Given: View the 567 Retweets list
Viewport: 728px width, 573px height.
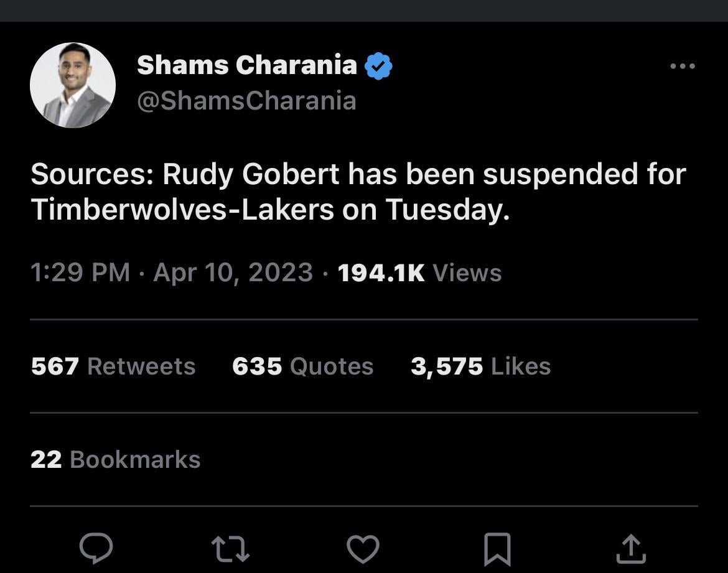Looking at the screenshot, I should 113,366.
